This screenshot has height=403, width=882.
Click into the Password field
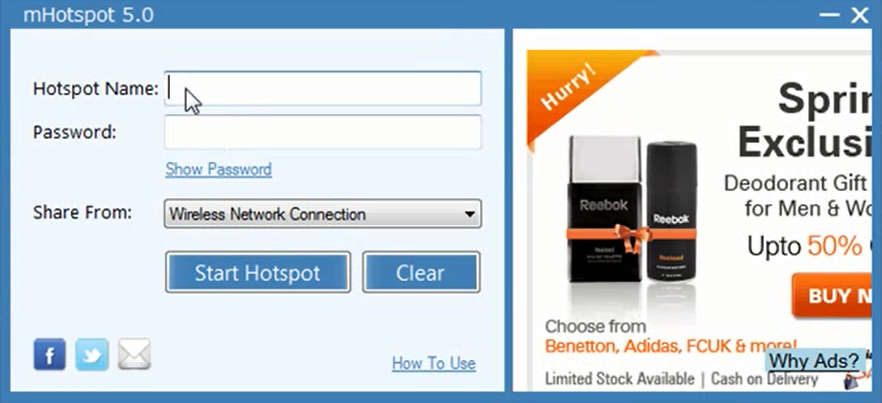(x=323, y=132)
